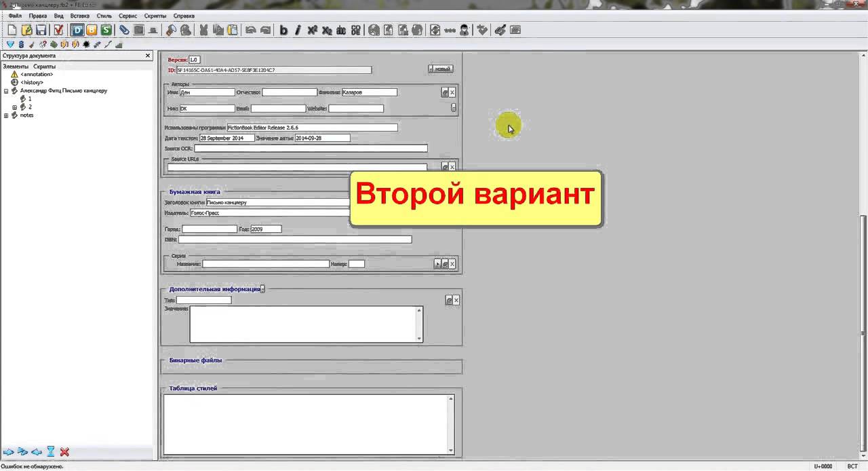Viewport: 868px width, 471px height.
Task: Click the blue gem icon in second toolbar
Action: point(10,45)
